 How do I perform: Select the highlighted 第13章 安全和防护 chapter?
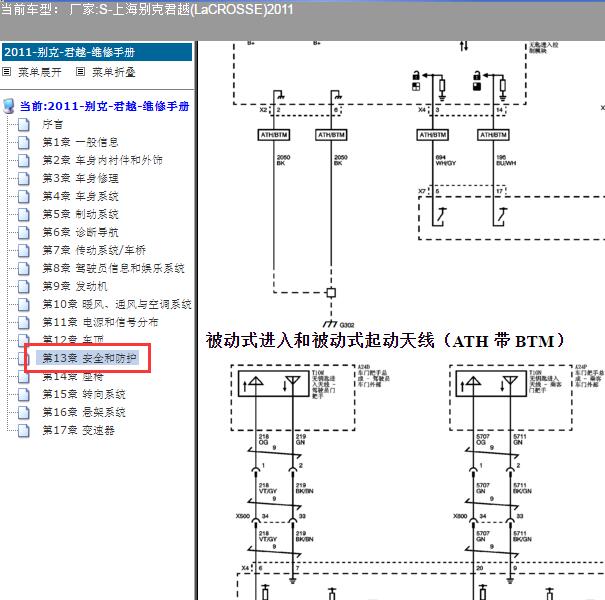(x=90, y=358)
